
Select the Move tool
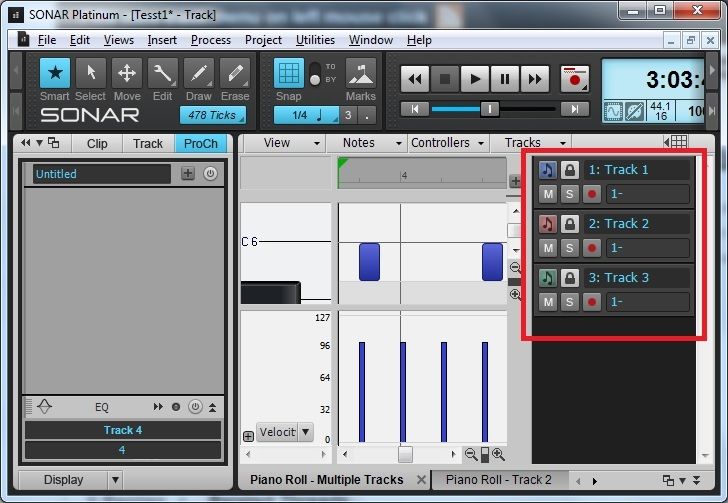click(126, 73)
